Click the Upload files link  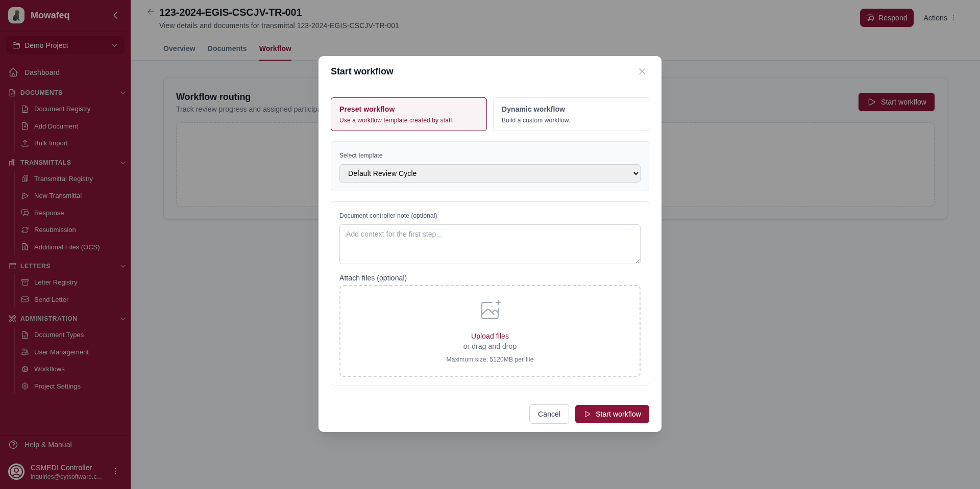489,336
